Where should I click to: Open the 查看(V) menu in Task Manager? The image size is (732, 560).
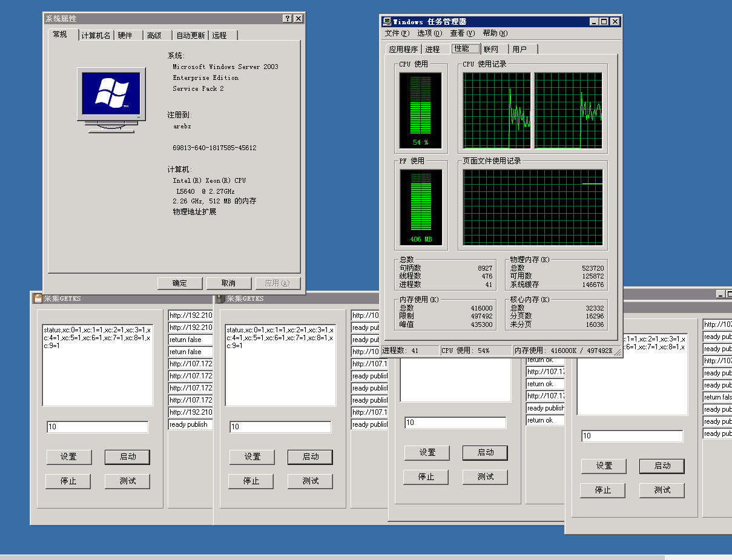(462, 33)
